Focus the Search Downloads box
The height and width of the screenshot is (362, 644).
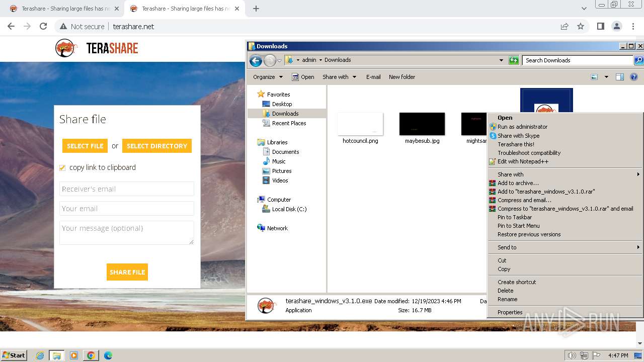578,60
